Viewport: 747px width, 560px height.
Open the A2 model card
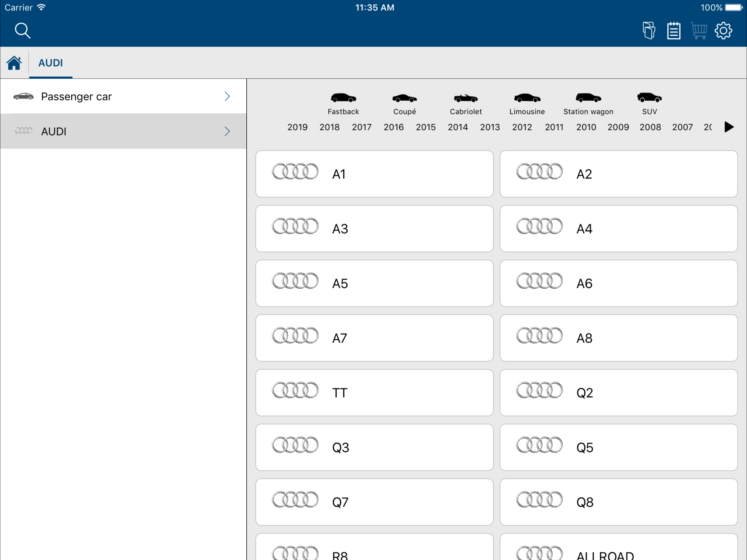pyautogui.click(x=618, y=174)
